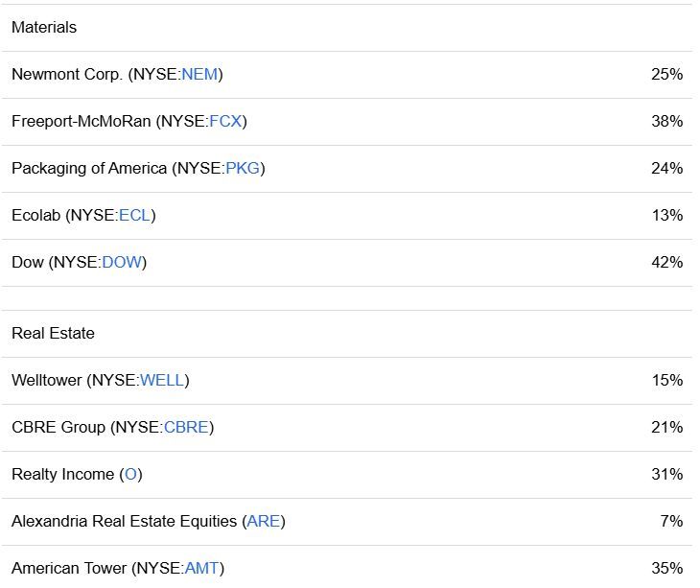Click the Alexandria Real Estate Equities name

[124, 521]
